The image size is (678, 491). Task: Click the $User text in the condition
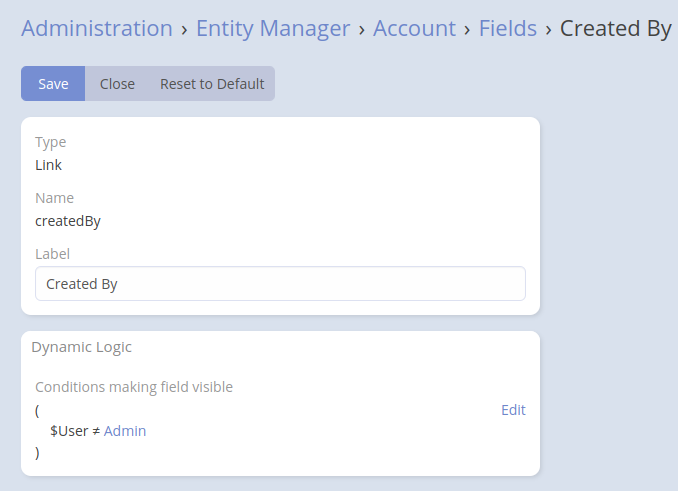(67, 431)
